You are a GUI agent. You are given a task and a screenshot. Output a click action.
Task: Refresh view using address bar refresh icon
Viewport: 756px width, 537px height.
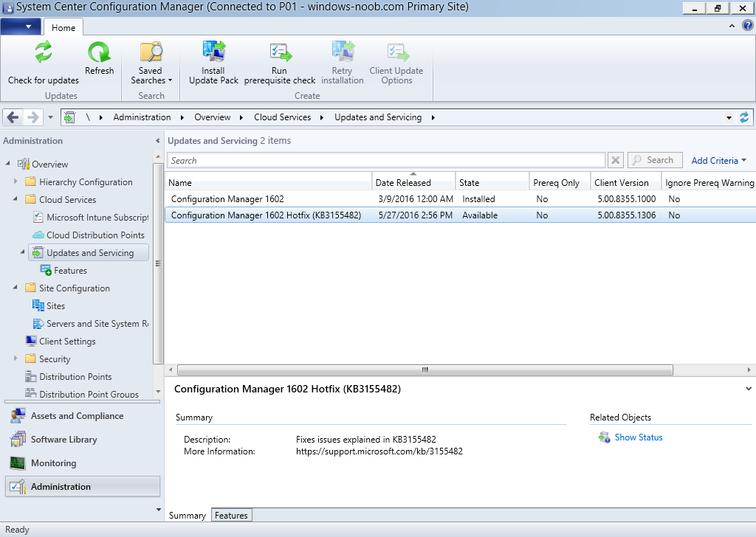744,117
